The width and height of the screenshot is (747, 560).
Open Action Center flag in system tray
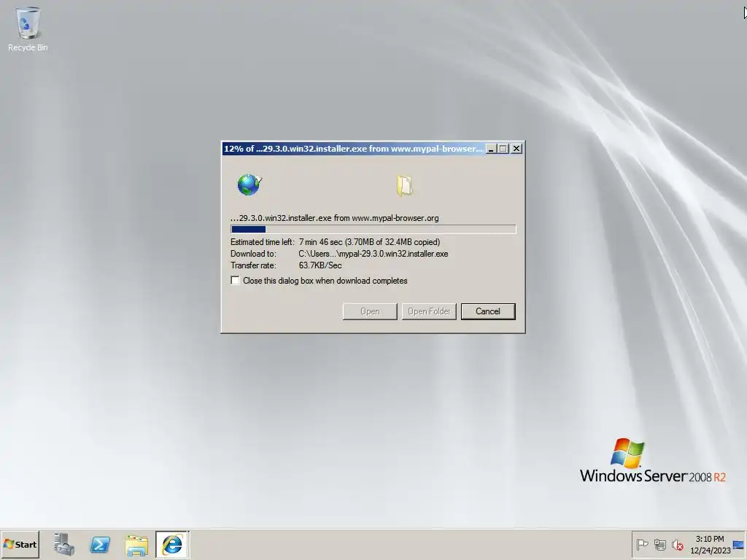point(642,544)
